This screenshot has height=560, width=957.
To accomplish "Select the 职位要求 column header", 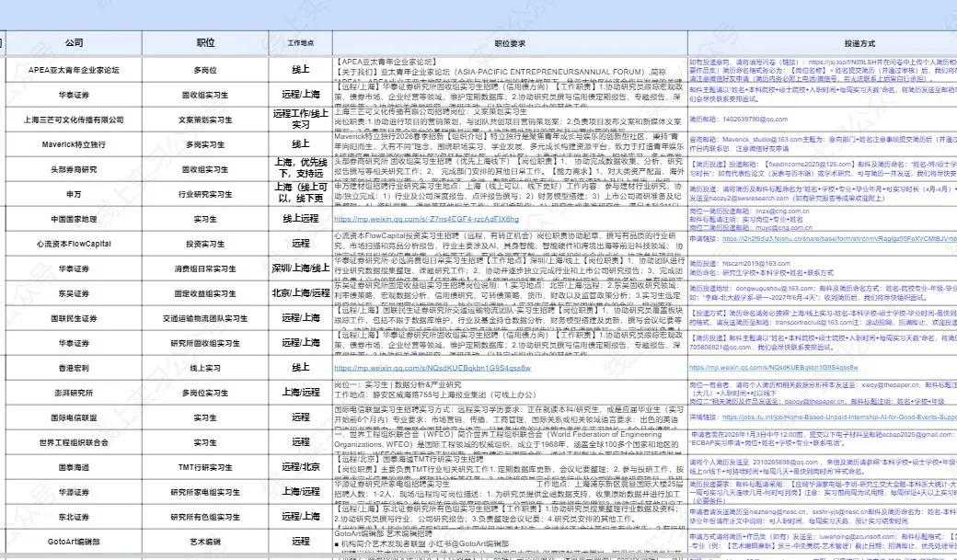I will pyautogui.click(x=510, y=42).
